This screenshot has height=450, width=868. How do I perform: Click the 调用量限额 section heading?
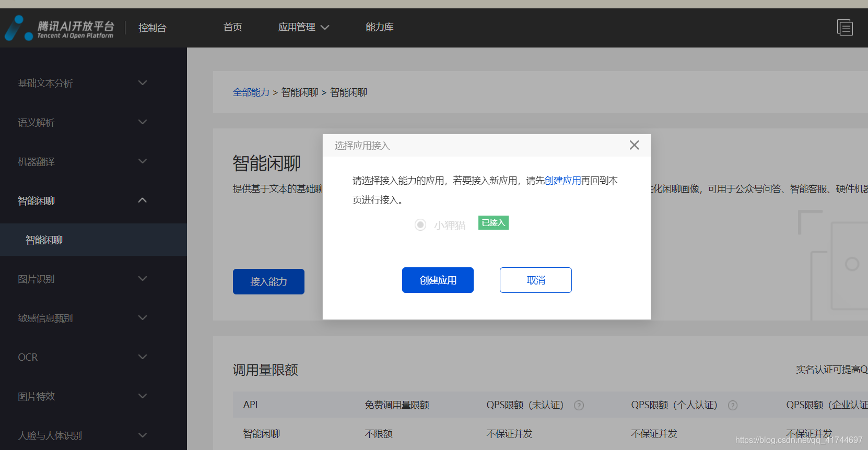click(x=265, y=370)
